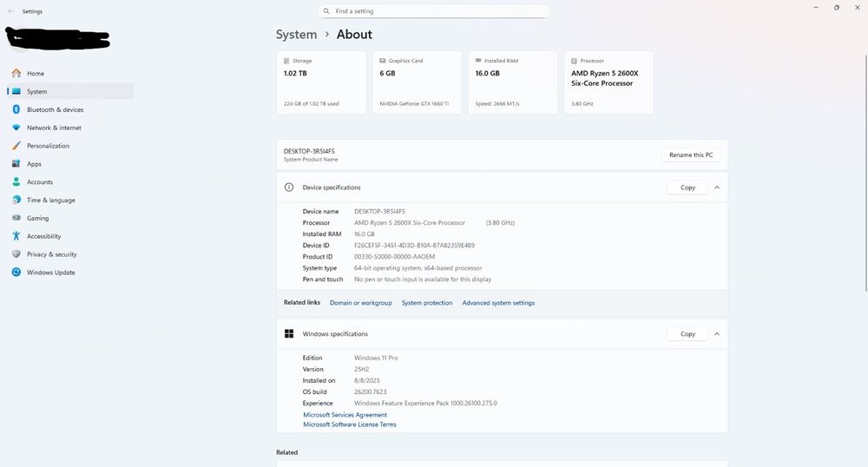Click the Bluetooth & devices icon

point(16,110)
